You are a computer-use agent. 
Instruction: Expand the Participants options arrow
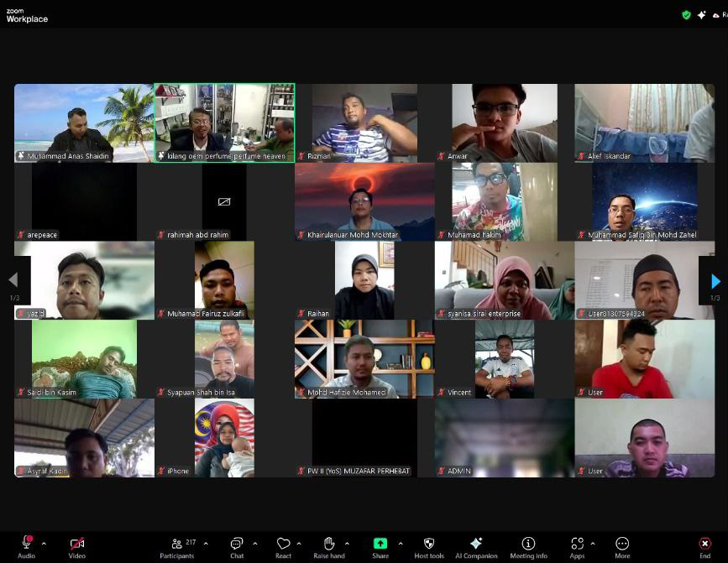[206, 543]
